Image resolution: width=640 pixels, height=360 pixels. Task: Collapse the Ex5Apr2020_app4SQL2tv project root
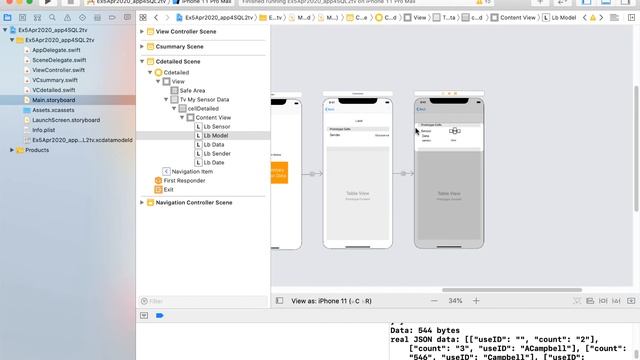tap(4, 30)
